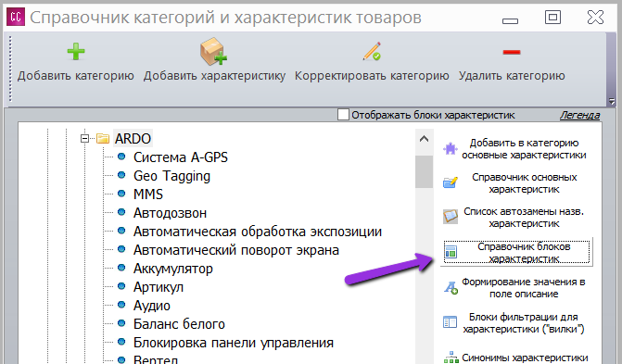Minimize the Справочник категорий window

(x=510, y=20)
